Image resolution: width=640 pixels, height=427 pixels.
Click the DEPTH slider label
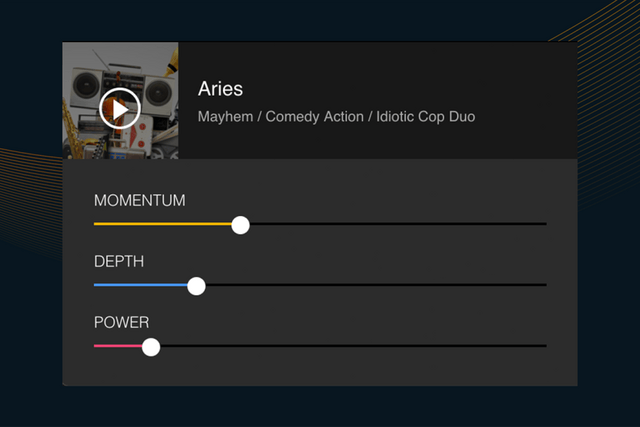(119, 262)
